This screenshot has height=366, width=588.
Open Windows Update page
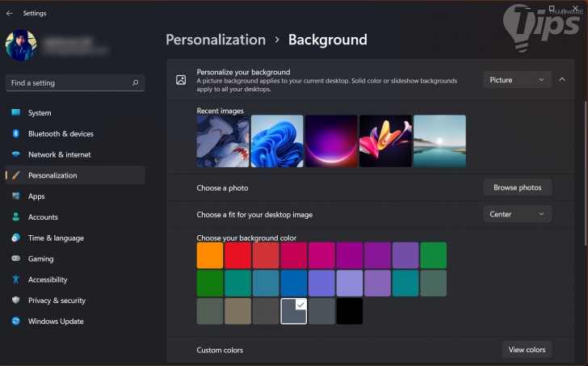pyautogui.click(x=75, y=321)
